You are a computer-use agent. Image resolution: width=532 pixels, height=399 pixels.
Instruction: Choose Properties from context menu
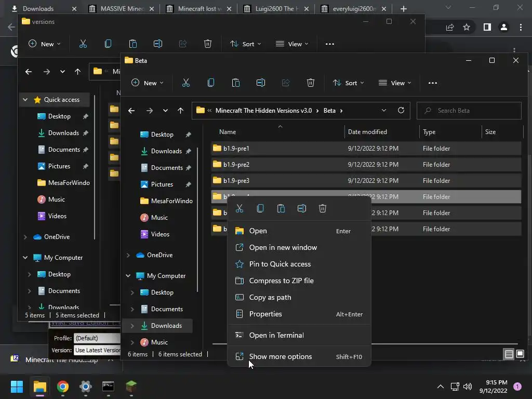299,314
